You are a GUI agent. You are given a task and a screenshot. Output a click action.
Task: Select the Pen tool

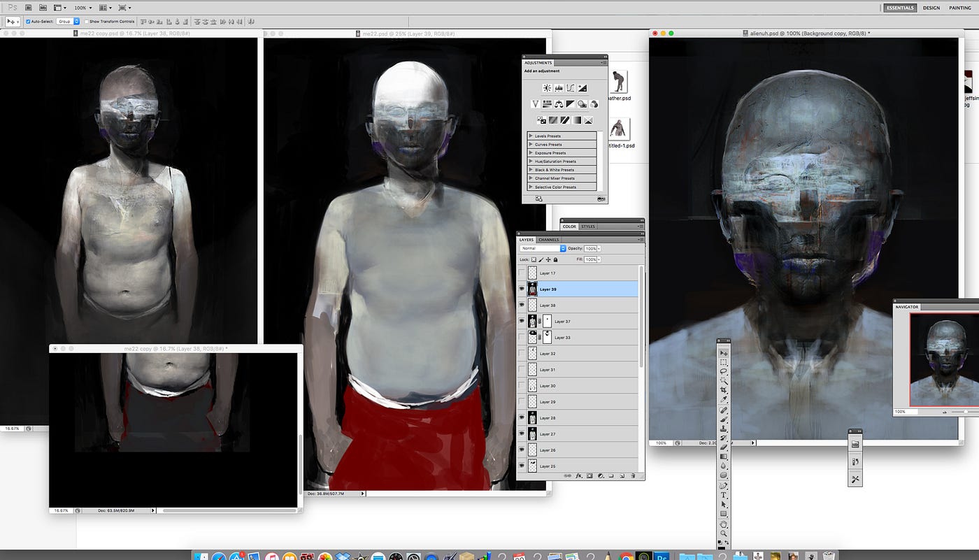click(x=724, y=485)
